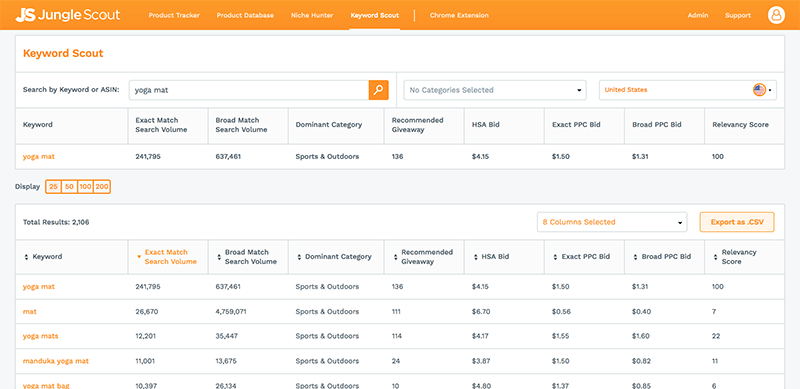Viewport: 800px width, 389px height.
Task: Open the Product Tracker tab
Action: (174, 15)
